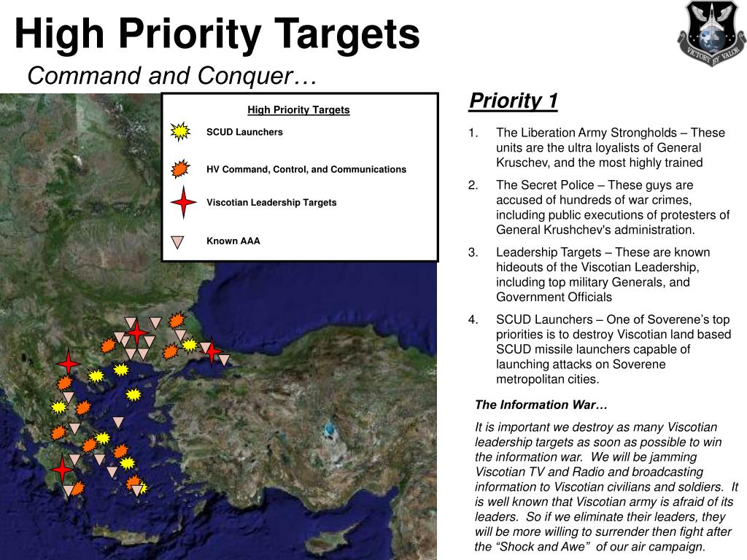747x560 pixels.
Task: Select the "SCUD Launchers" legend label
Action: tap(244, 132)
